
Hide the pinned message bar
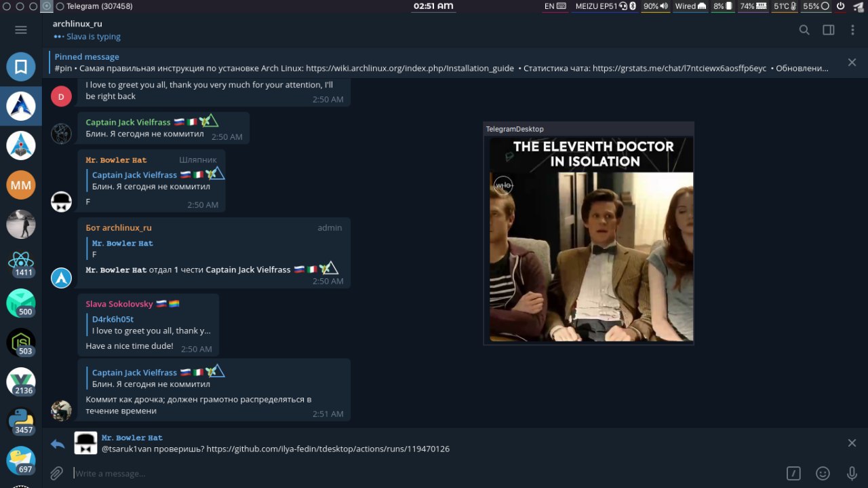(x=852, y=62)
